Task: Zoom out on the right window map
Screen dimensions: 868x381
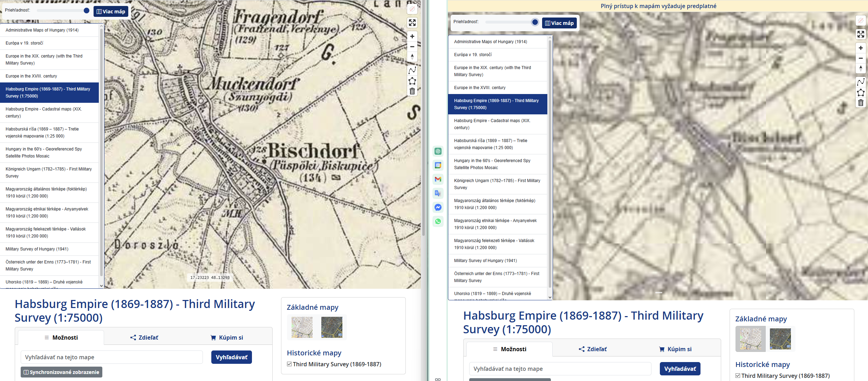Action: [x=861, y=58]
